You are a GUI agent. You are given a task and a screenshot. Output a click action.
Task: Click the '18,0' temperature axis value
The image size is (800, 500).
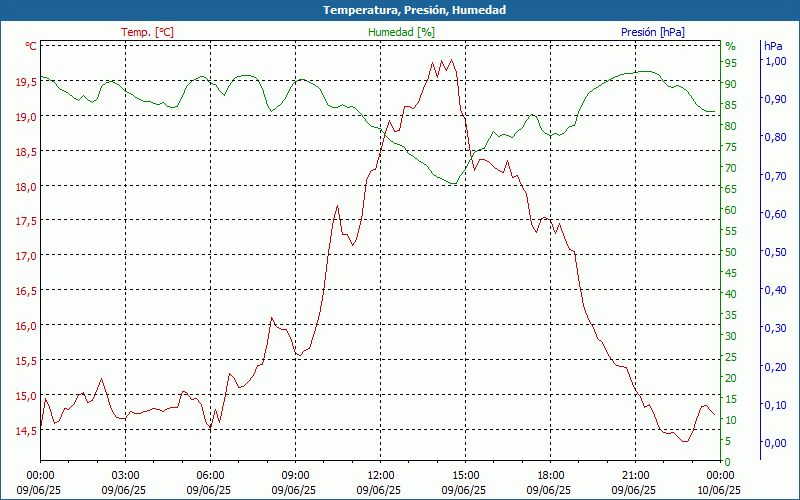[27, 187]
